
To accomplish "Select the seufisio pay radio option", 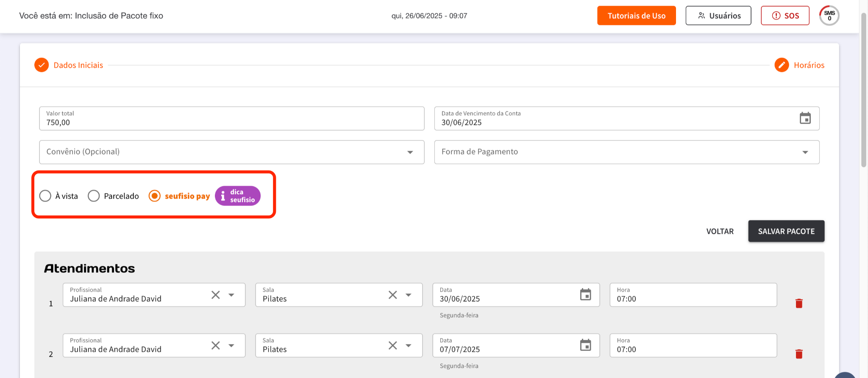I will point(155,196).
